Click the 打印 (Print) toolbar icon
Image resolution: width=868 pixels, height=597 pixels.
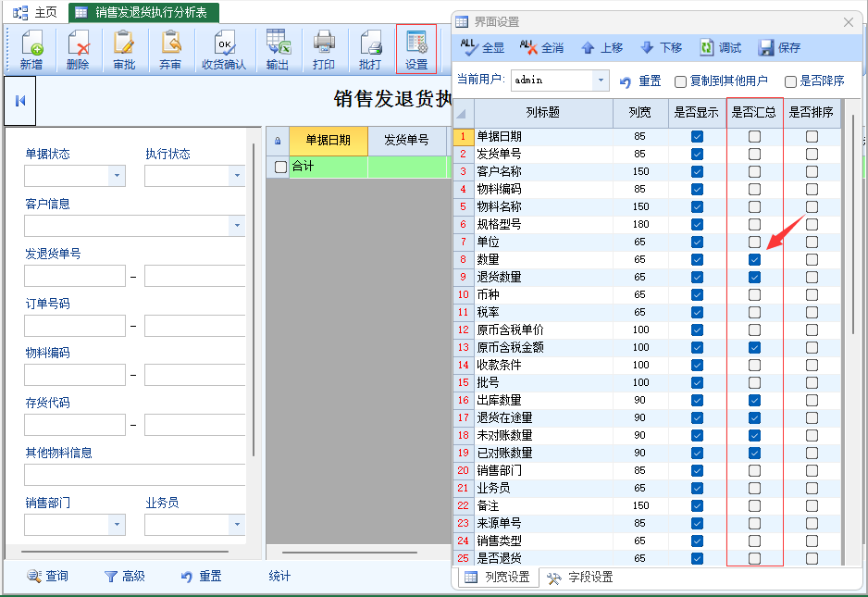[x=324, y=50]
